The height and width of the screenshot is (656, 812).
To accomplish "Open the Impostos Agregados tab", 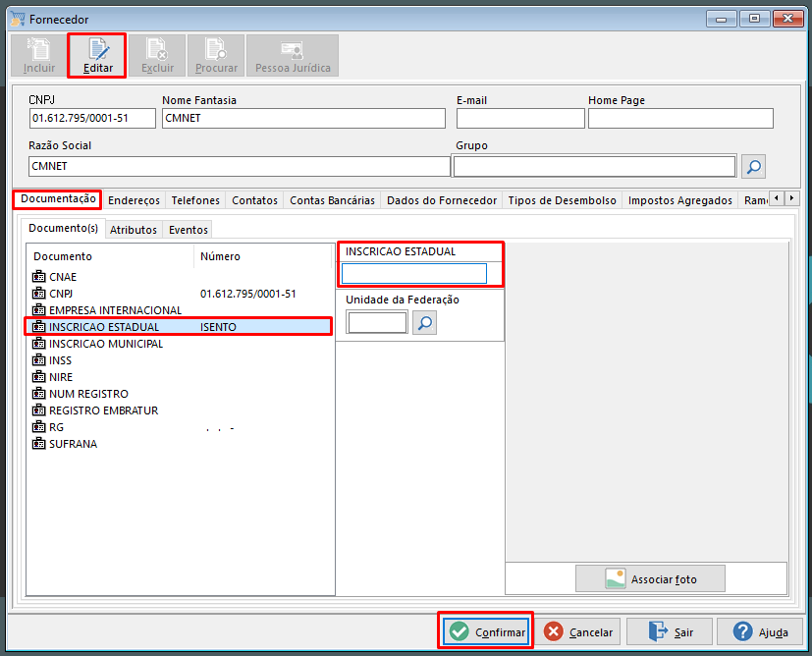I will pos(680,200).
